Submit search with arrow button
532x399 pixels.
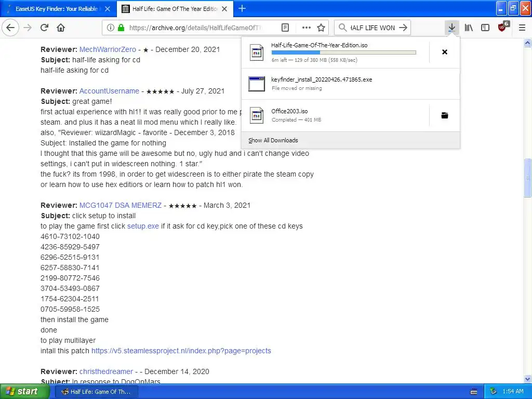(403, 28)
